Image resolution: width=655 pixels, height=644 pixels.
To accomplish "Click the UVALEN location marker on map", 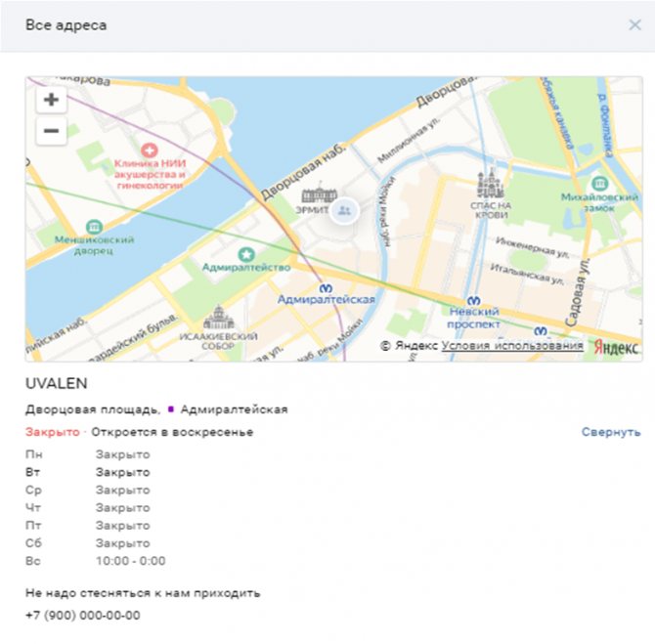I will (x=343, y=210).
